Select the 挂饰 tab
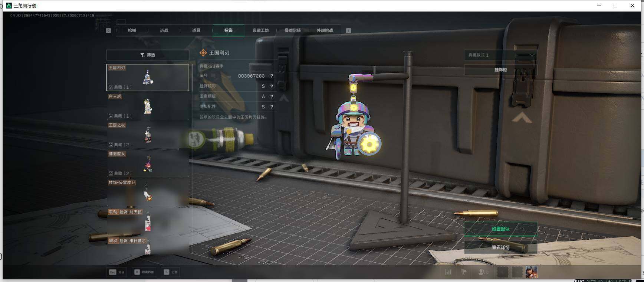 coord(228,30)
